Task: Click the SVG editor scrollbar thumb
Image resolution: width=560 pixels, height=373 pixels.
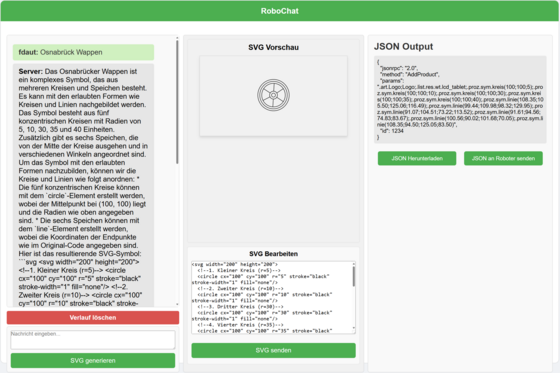Action: (354, 277)
